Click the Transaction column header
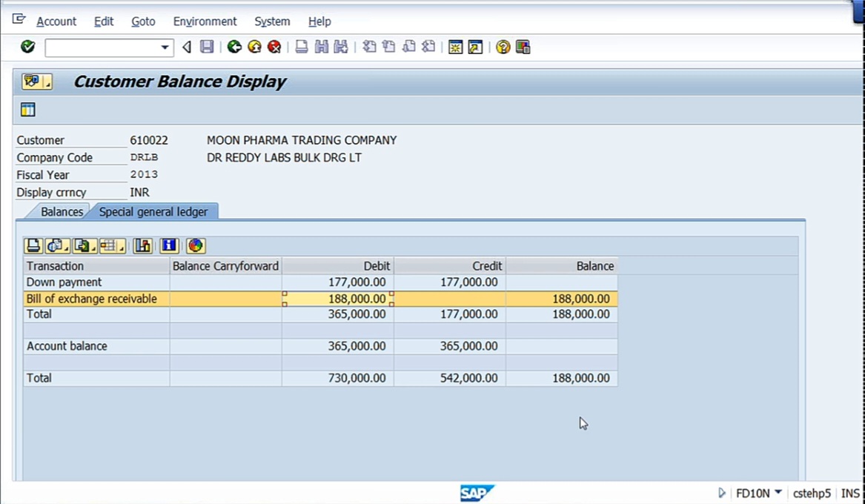 [x=96, y=266]
